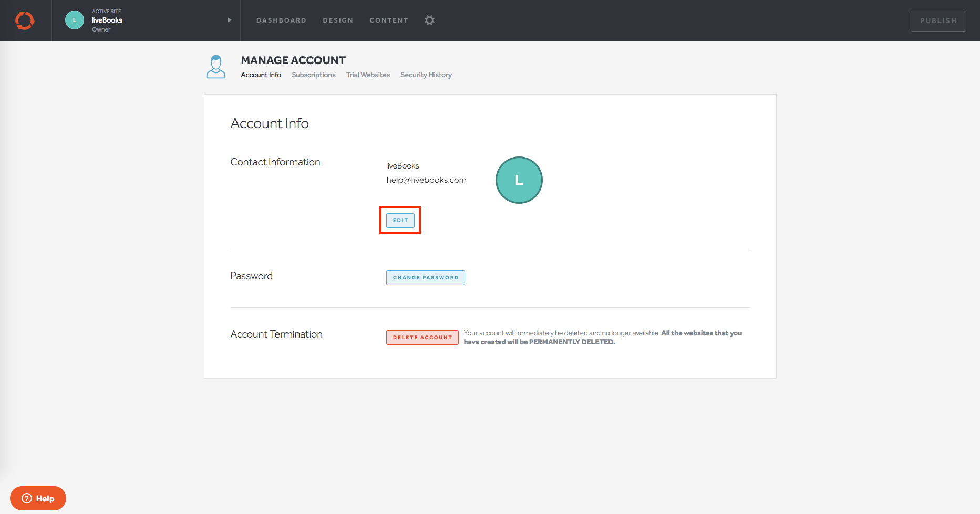Click the active site avatar in top bar
The image size is (980, 514).
pos(75,20)
